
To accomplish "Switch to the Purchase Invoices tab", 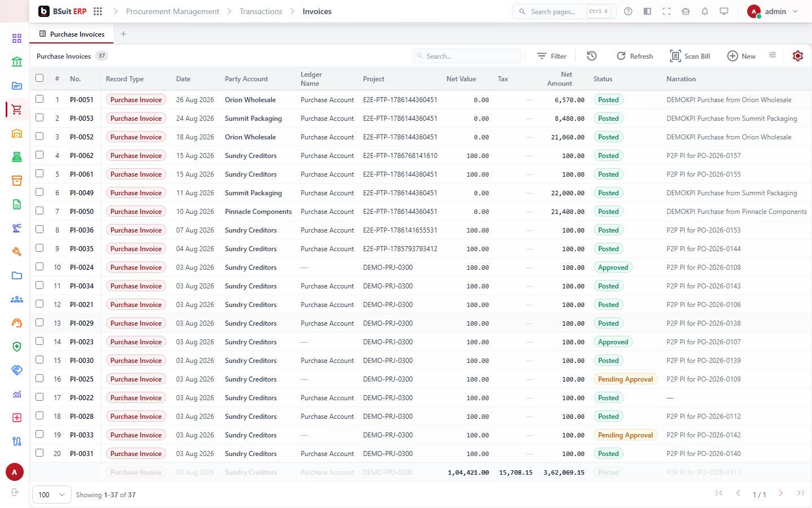I will (72, 34).
